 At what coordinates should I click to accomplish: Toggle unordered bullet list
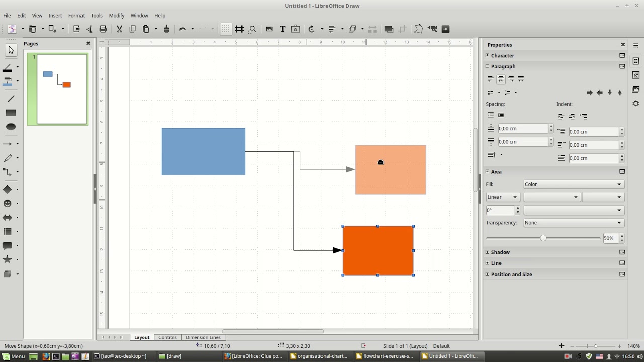[491, 93]
